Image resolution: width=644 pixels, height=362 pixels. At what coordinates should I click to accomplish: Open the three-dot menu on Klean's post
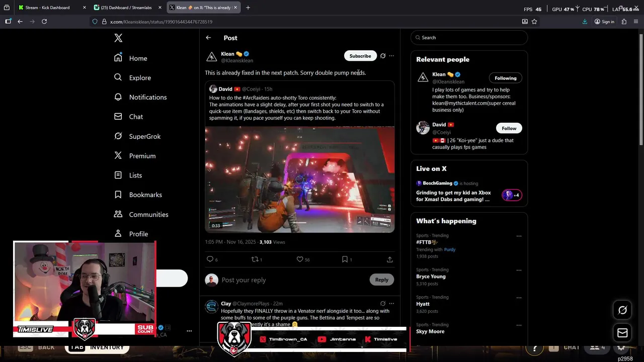click(x=391, y=56)
